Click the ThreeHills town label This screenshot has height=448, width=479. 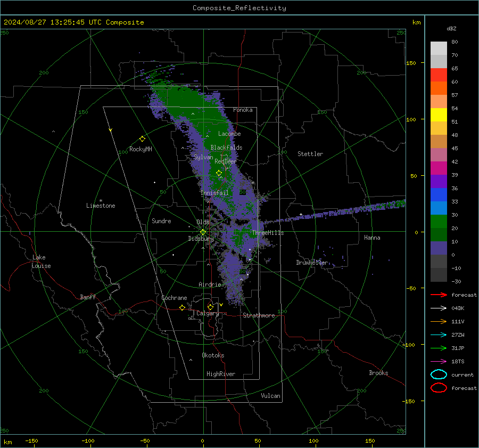point(268,233)
